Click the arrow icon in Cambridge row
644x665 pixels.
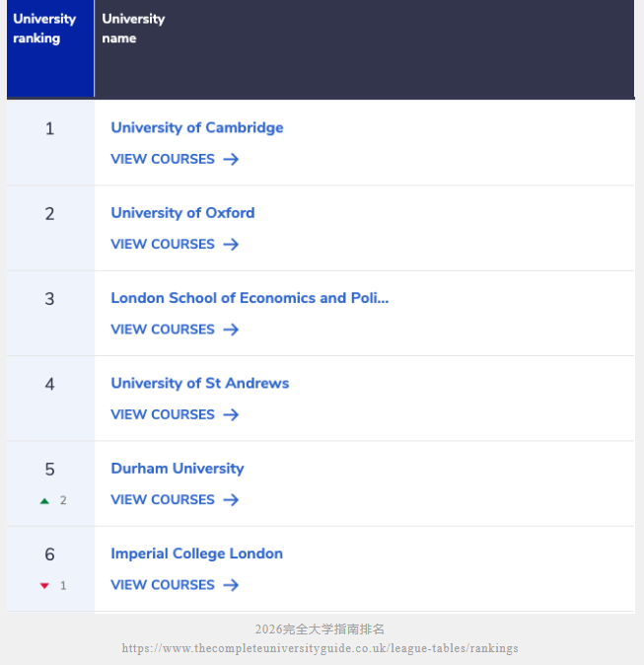click(x=231, y=160)
